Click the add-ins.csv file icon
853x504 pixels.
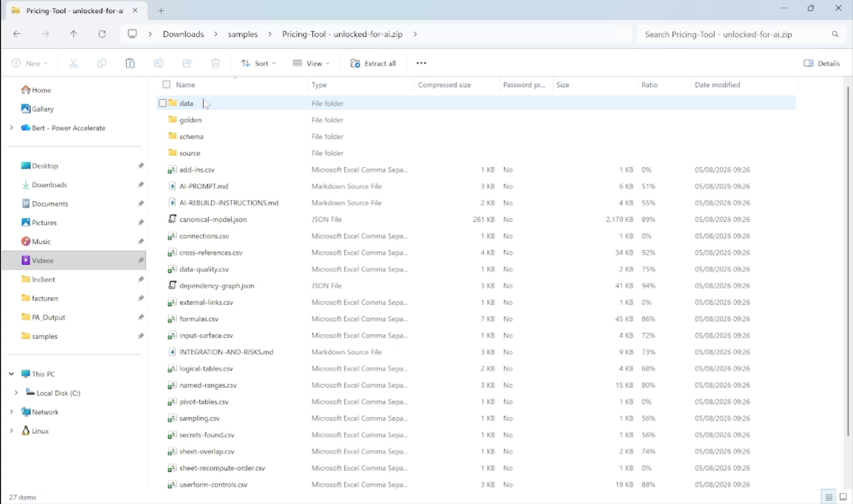tap(172, 170)
